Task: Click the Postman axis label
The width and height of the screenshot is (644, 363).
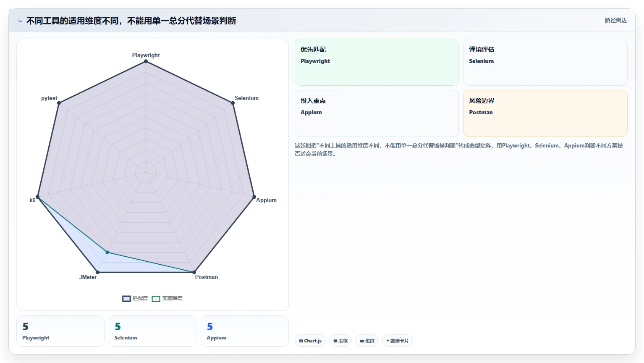Action: pyautogui.click(x=207, y=277)
